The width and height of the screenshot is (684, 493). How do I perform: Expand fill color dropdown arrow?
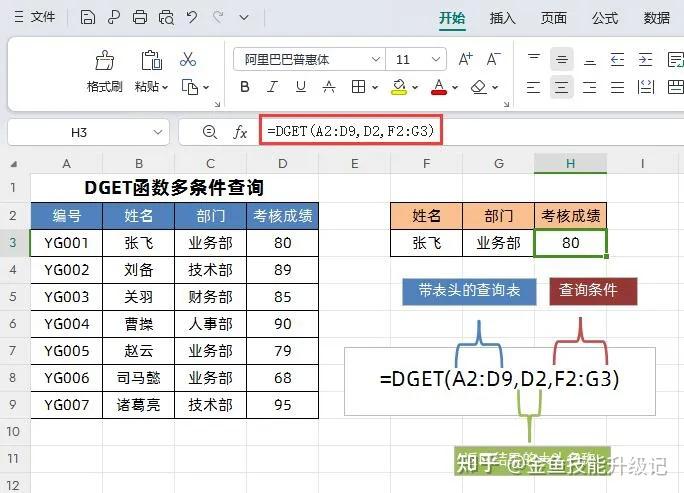click(415, 87)
